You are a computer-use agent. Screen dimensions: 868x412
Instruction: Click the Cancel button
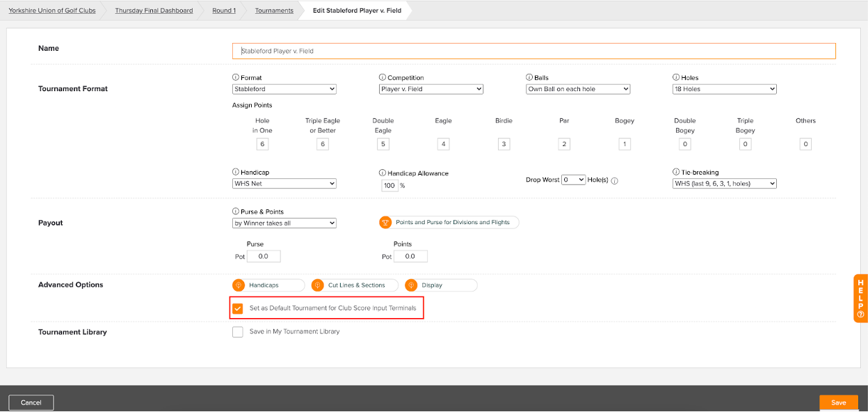(x=31, y=402)
